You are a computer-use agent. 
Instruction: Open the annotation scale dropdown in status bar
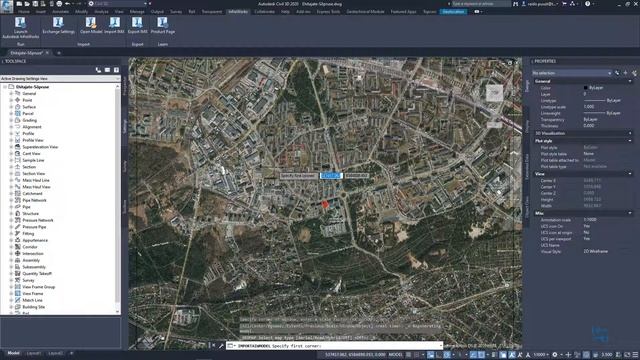coord(540,355)
